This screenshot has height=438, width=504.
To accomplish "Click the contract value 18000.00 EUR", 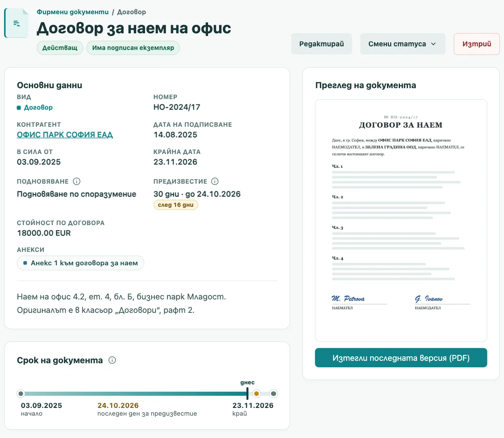I will pos(44,233).
